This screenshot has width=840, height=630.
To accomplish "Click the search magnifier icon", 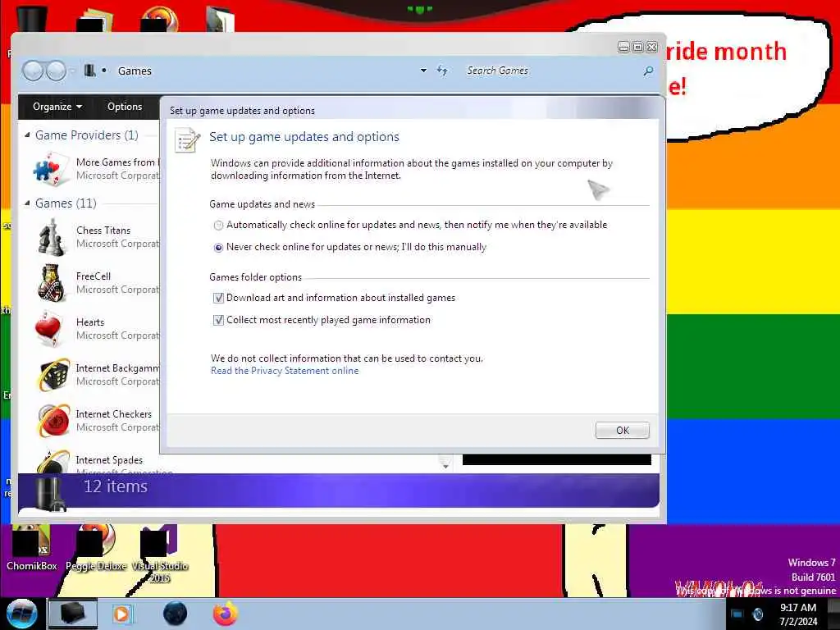I will pos(648,71).
